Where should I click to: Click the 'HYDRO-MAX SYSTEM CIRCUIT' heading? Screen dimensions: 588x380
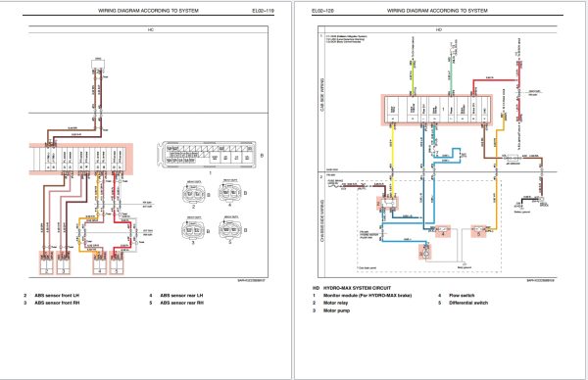(357, 288)
